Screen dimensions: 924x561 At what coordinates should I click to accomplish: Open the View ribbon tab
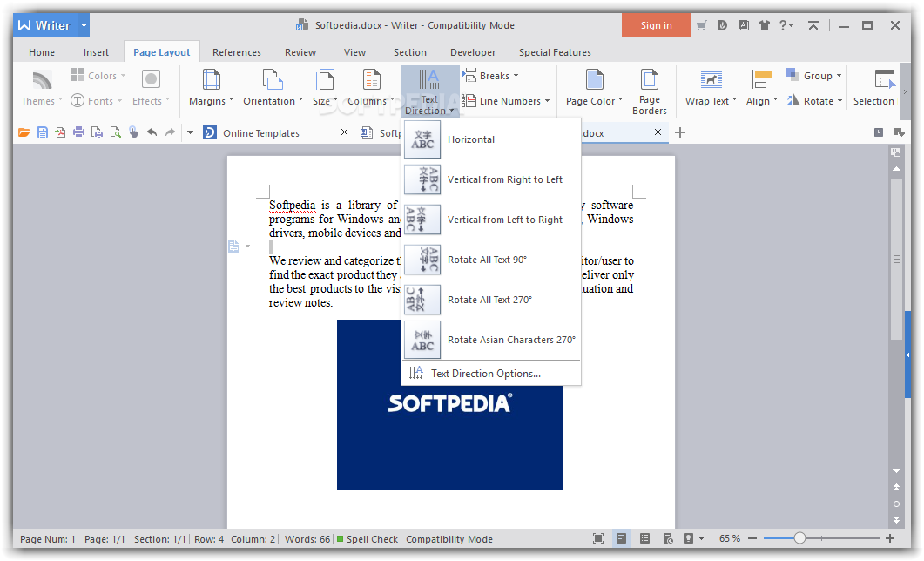354,52
